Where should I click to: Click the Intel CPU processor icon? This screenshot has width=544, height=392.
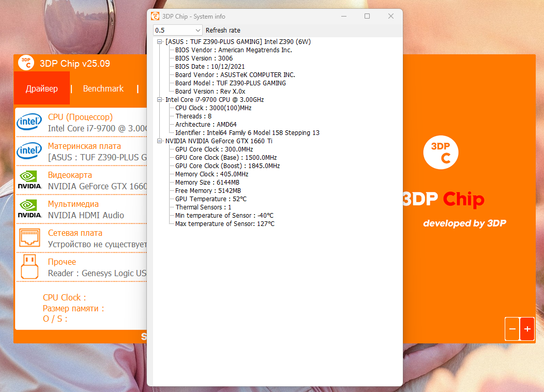click(29, 123)
